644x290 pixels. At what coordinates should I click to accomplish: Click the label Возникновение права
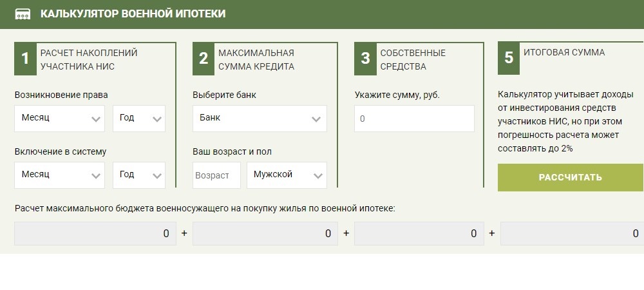(61, 95)
